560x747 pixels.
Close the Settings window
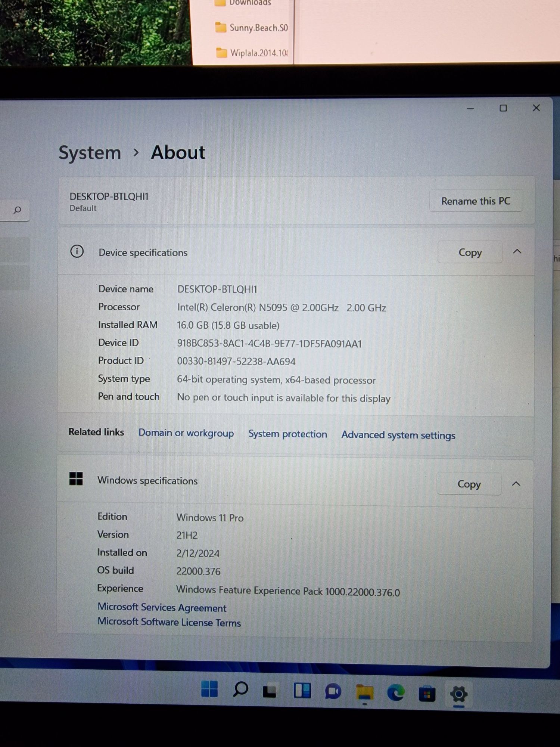point(536,108)
